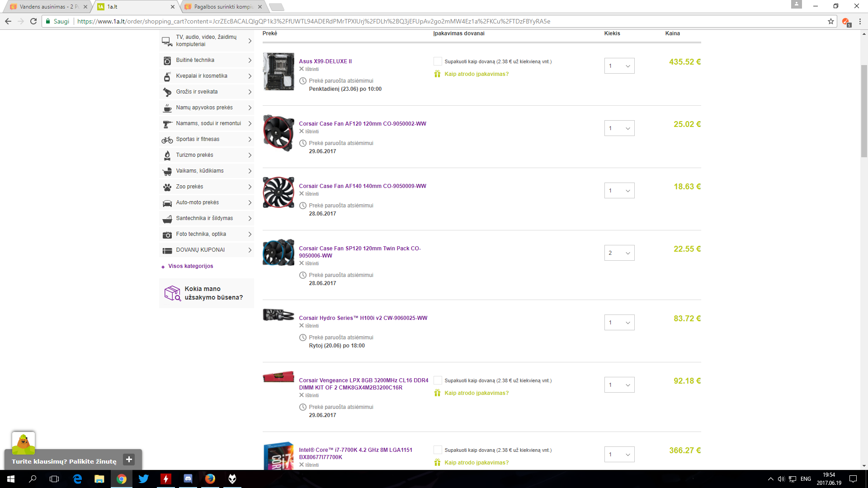Switch to Pagalbos surinkti kompiuterį tab
Screen dimensions: 868x488
224,7
